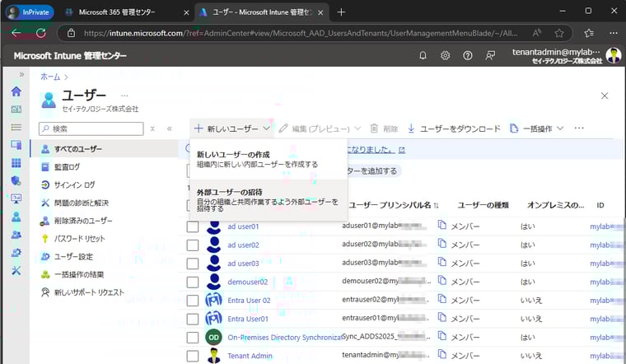
Task: Open the Tenant Admin profile link
Action: click(x=250, y=356)
